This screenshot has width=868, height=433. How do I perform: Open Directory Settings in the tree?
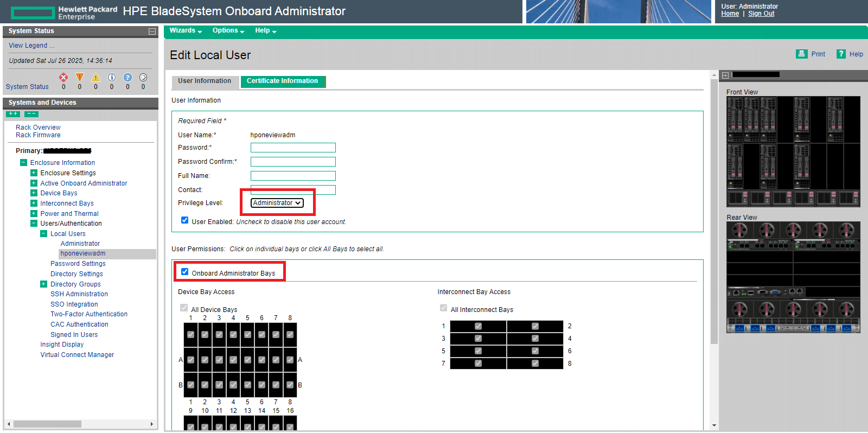pyautogui.click(x=76, y=274)
